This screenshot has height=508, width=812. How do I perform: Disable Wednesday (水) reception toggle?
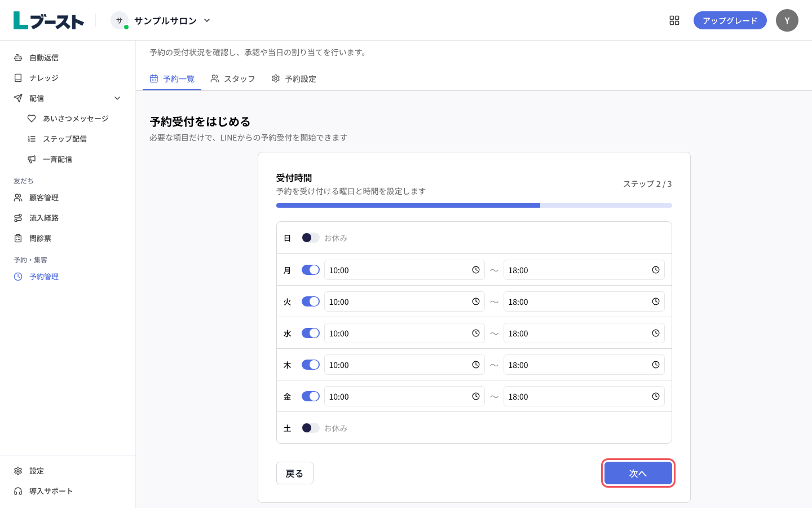coord(311,333)
